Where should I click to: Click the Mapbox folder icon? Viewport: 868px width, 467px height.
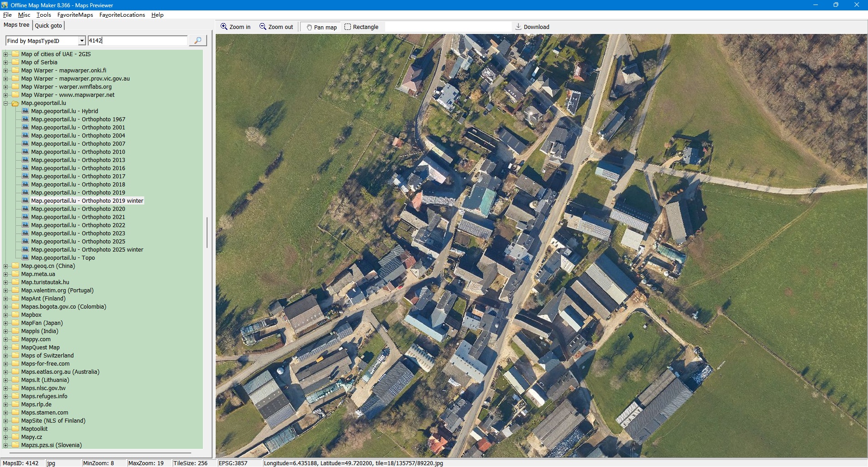click(x=16, y=315)
